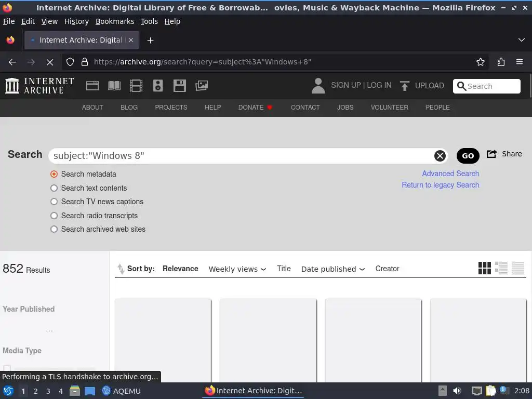The height and width of the screenshot is (399, 532).
Task: Open the Tools menu
Action: (x=149, y=21)
